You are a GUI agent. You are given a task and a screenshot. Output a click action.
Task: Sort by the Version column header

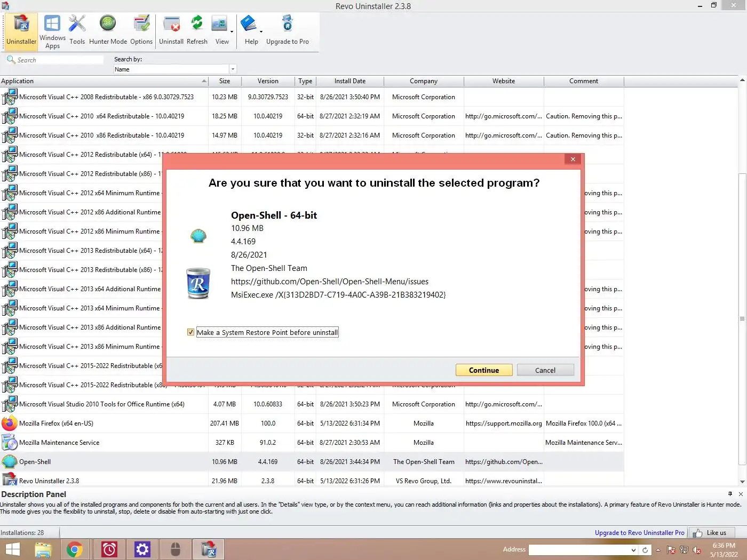[x=268, y=81]
